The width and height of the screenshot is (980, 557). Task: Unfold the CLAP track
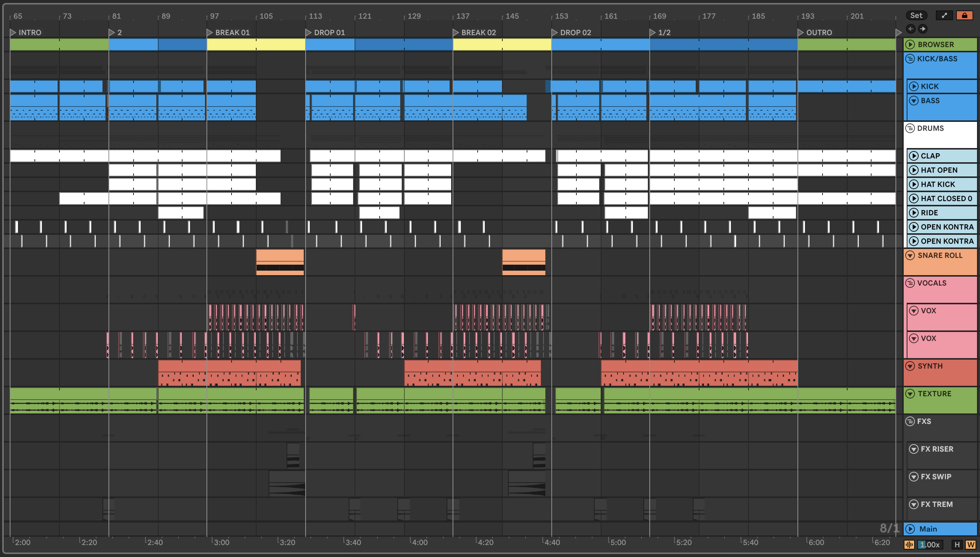[914, 156]
